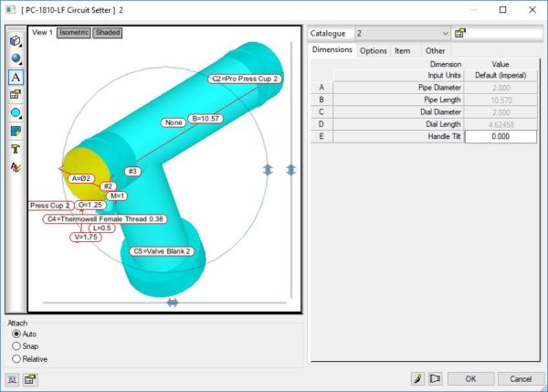Click the bottom-left corner dimension icon
This screenshot has width=548, height=392.
15,378
